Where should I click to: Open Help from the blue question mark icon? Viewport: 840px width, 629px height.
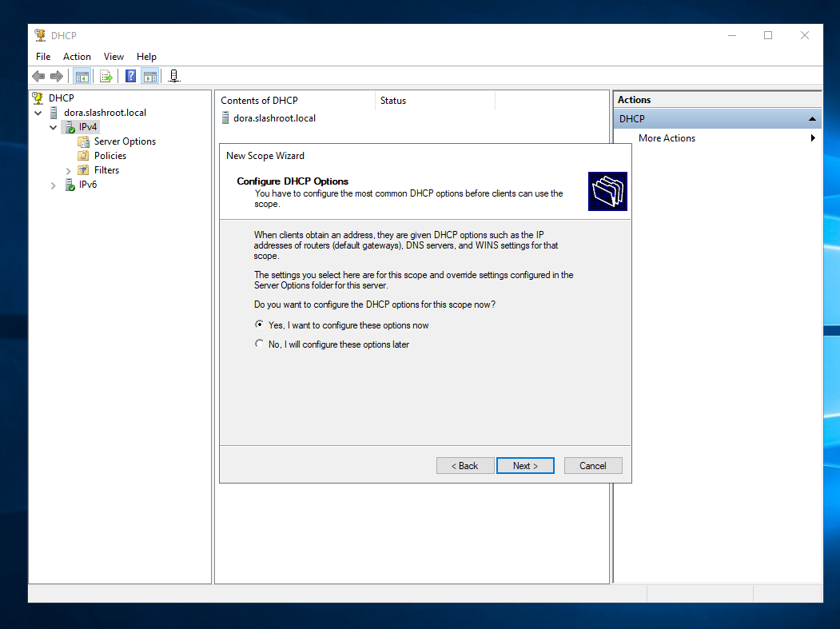click(x=131, y=77)
